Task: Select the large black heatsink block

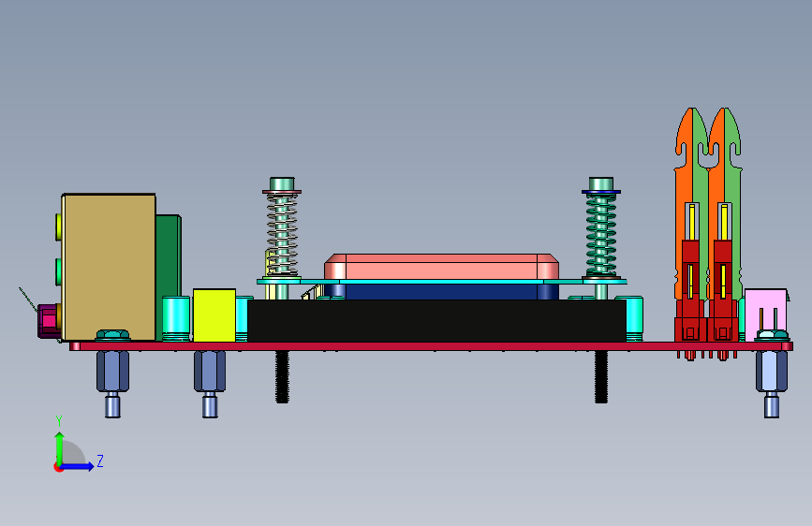Action: point(436,320)
